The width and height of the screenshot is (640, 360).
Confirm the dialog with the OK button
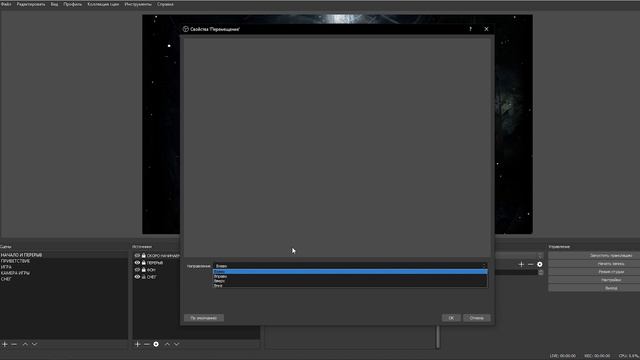[451, 318]
